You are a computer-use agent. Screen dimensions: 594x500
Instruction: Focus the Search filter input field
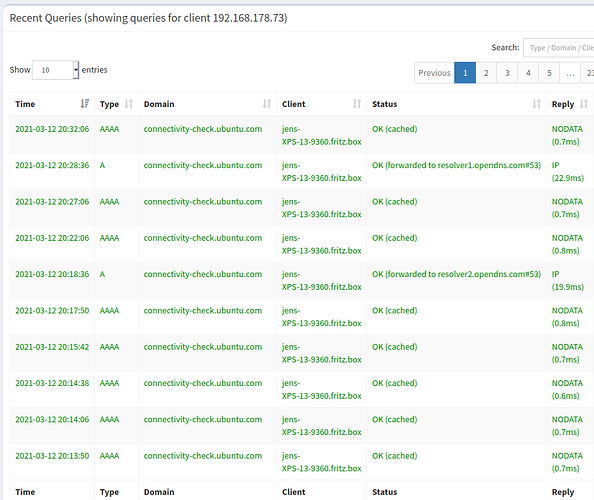558,48
